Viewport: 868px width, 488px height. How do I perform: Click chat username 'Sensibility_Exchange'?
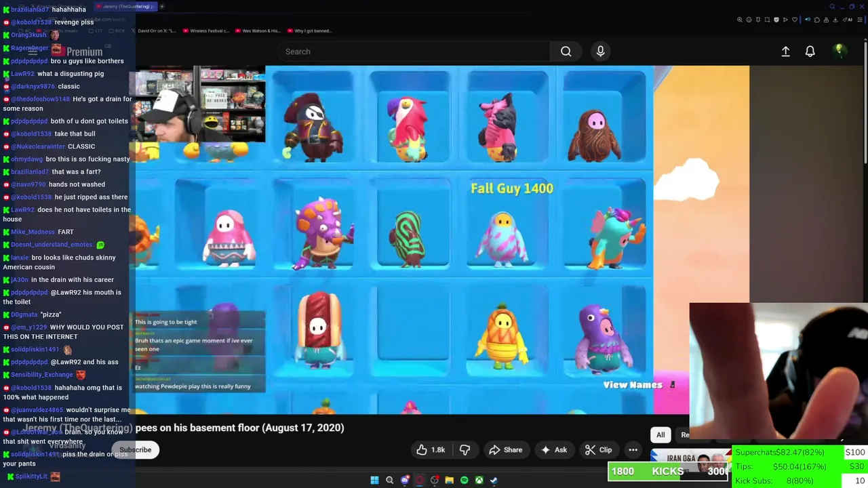(x=42, y=375)
